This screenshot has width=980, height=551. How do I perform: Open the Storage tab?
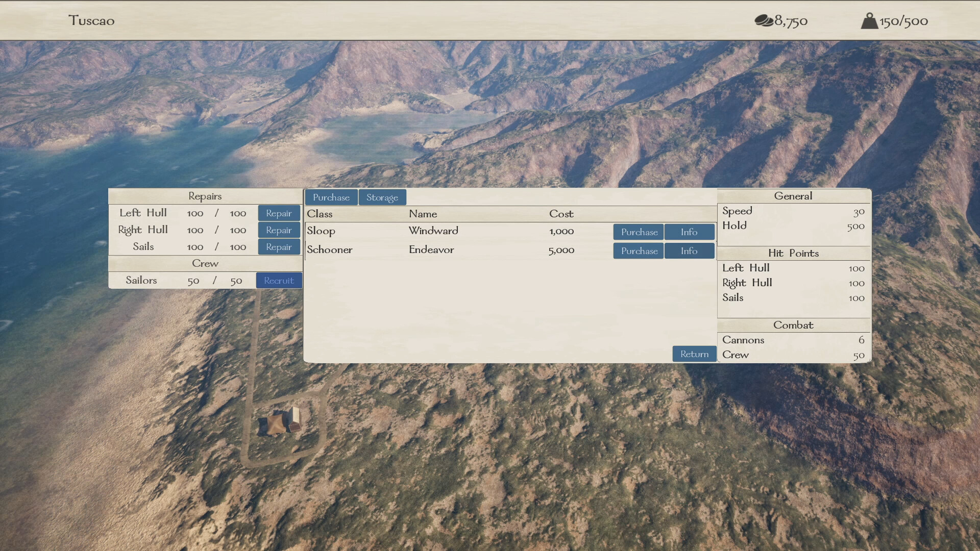coord(382,197)
